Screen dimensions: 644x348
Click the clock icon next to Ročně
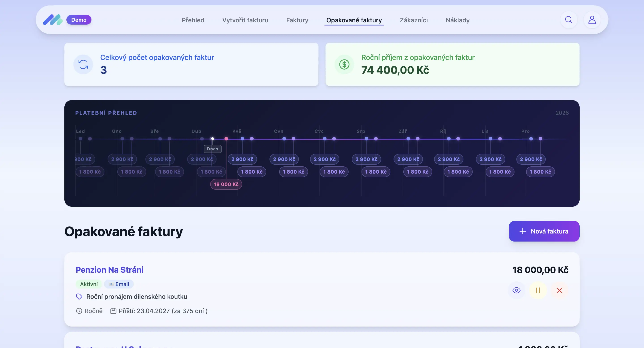[x=79, y=311]
